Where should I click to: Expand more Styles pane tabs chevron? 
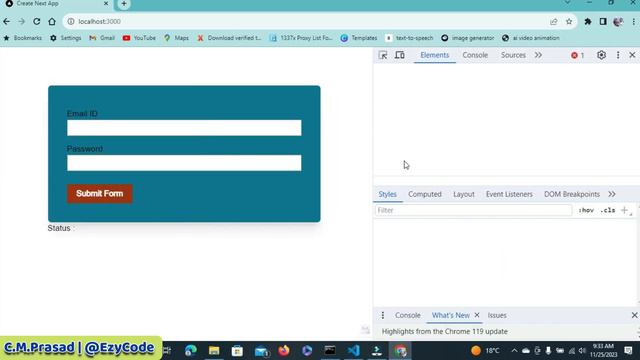(x=612, y=194)
